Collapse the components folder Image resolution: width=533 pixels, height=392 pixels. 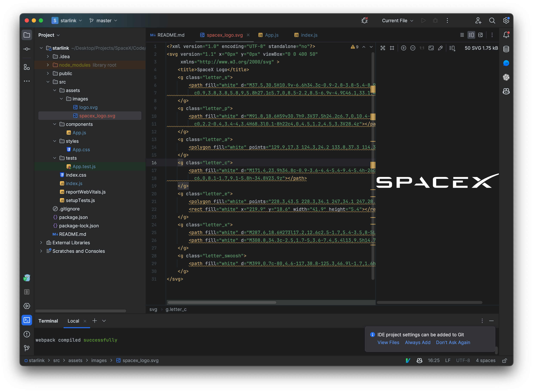point(55,124)
